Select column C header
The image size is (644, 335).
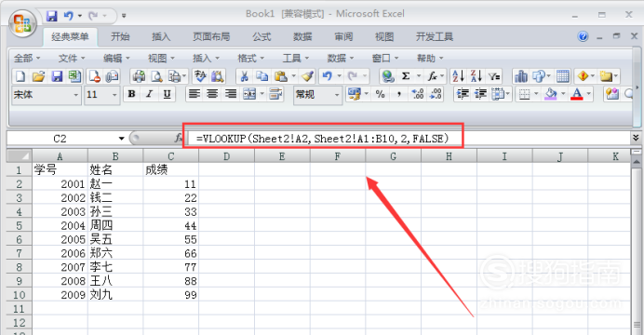[x=171, y=156]
